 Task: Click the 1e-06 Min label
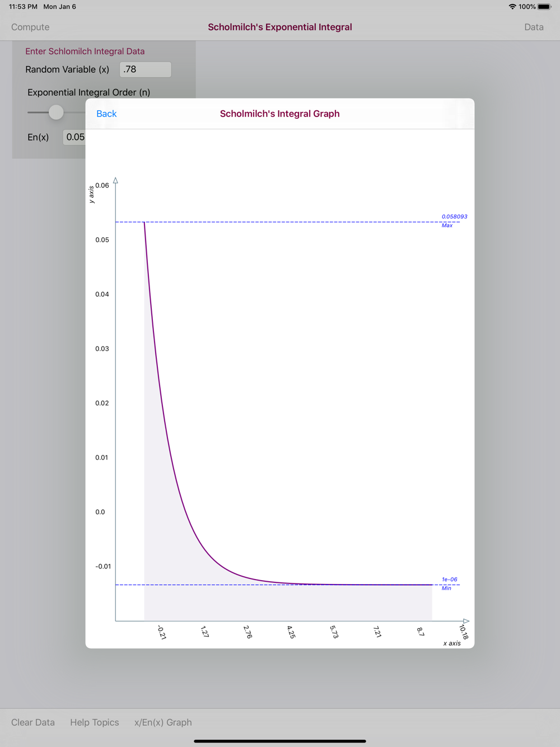point(449,583)
